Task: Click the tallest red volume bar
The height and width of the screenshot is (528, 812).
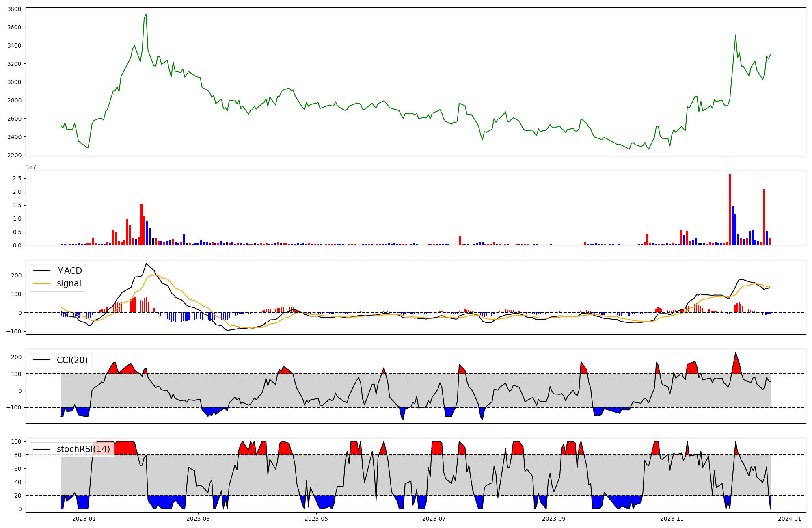Action: [x=730, y=209]
